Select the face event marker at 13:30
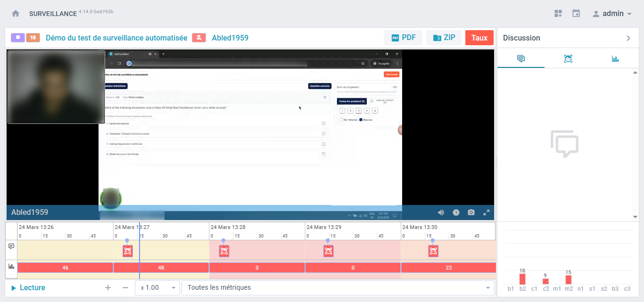The image size is (644, 302). coord(433,251)
